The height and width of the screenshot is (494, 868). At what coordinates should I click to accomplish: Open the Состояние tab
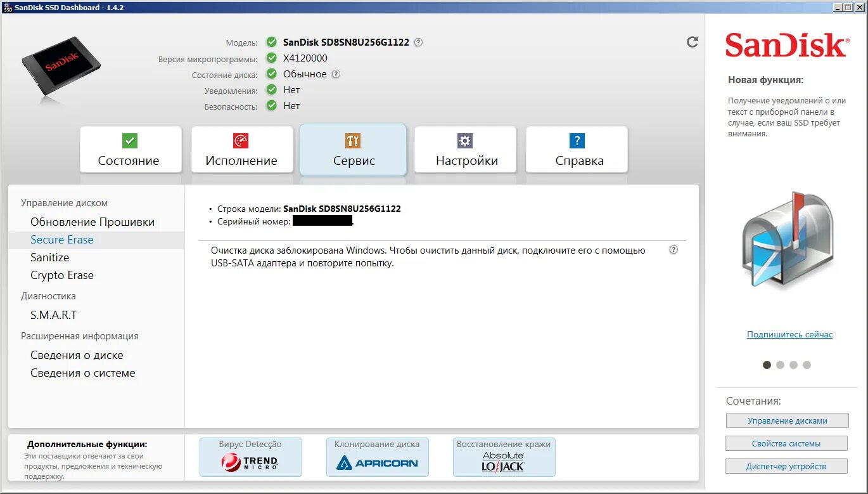[131, 150]
